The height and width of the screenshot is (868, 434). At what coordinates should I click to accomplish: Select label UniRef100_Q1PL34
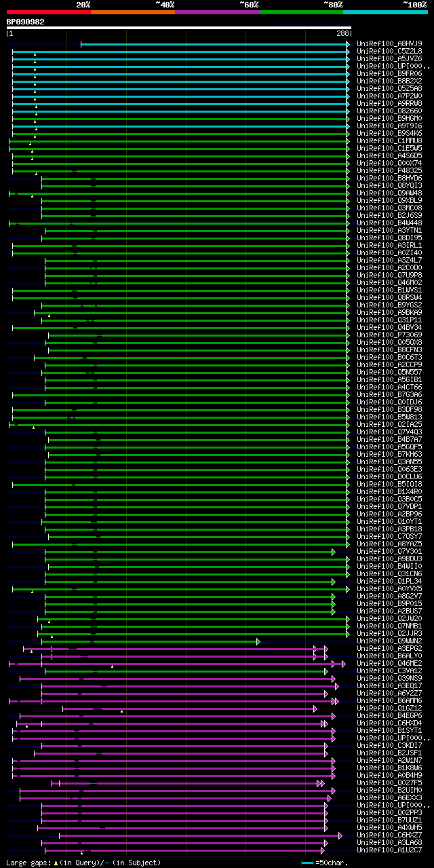(389, 582)
